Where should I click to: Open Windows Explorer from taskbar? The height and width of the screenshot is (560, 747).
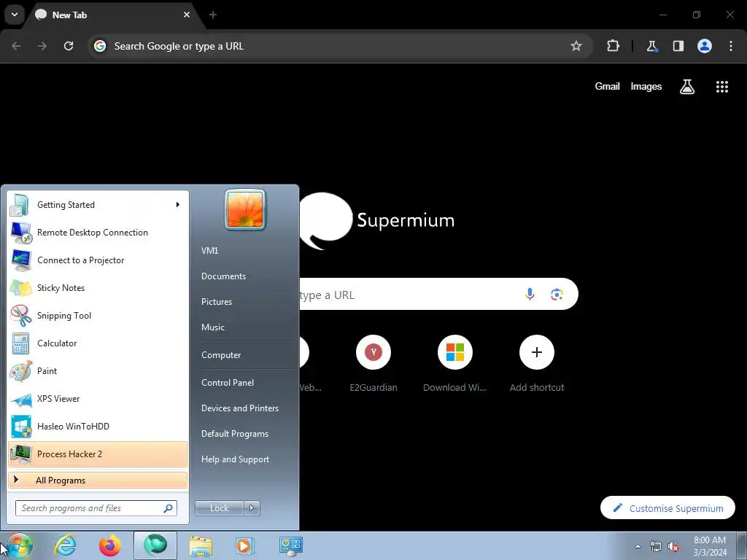click(x=201, y=545)
